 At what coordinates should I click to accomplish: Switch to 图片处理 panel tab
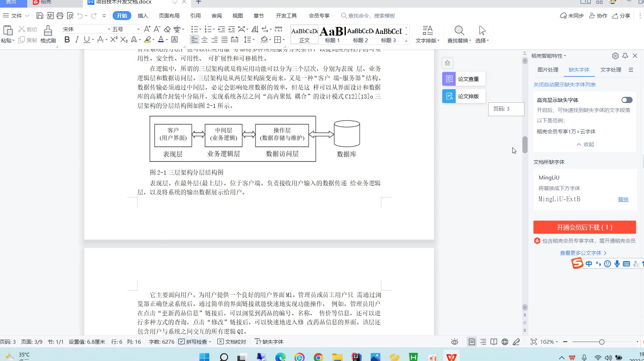point(548,70)
